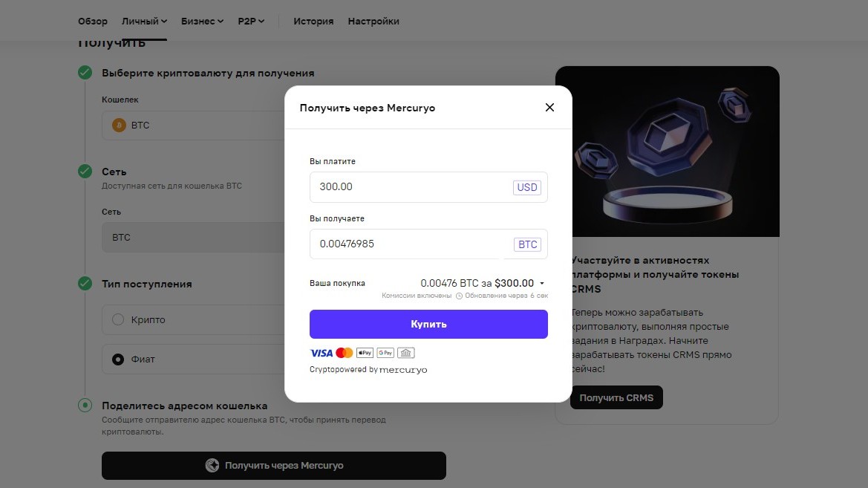Click the green check next to Сеть
The width and height of the screenshot is (868, 488).
(x=85, y=171)
